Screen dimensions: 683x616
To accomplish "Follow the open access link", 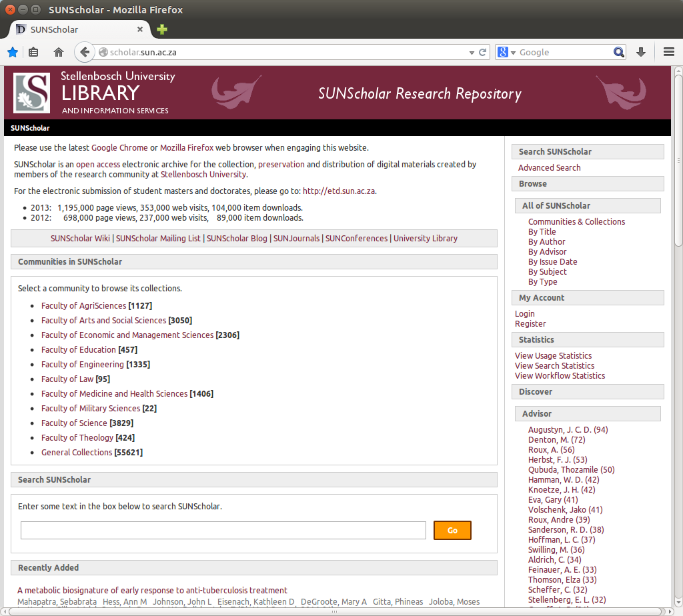I will (x=98, y=164).
